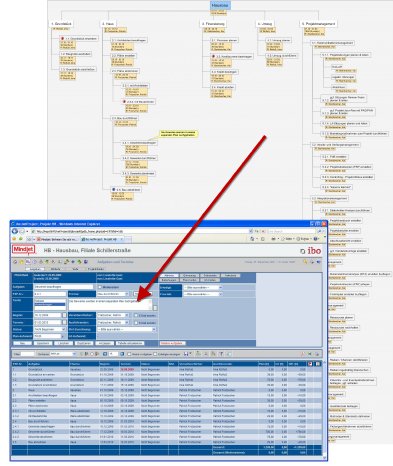Viewport: 393px width, 466px height.
Task: Open the calendar picker beside Beginn
Action: click(64, 315)
